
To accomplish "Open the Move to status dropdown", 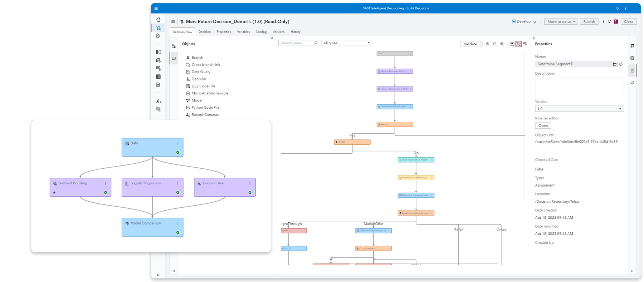I will pyautogui.click(x=561, y=21).
